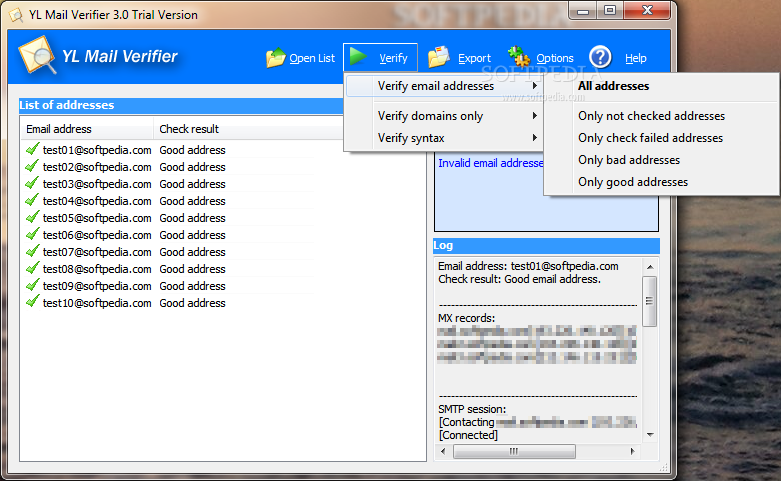
Task: Select test10@softpedia.com address text
Action: 97,303
